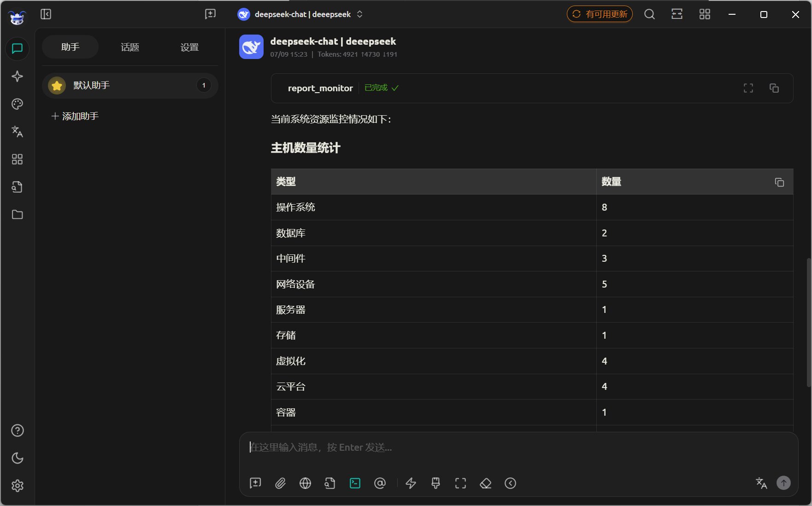Open the grid apps icon in title bar
Viewport: 812px width, 506px height.
click(x=705, y=14)
